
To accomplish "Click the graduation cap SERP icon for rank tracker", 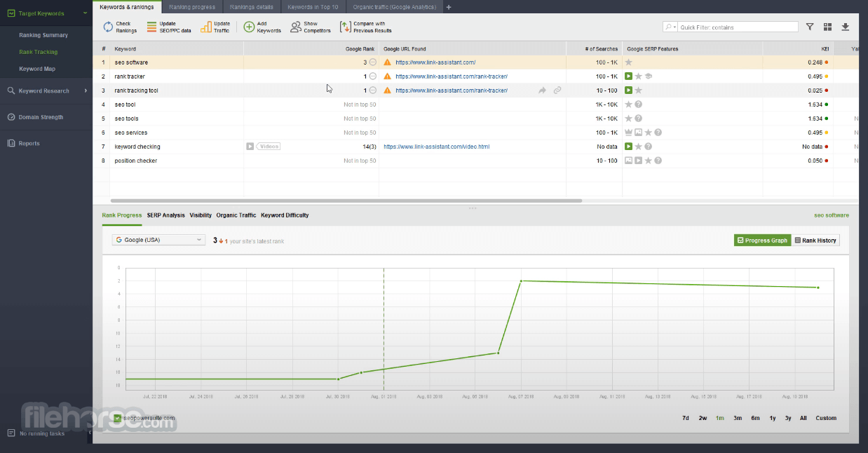I will pyautogui.click(x=649, y=76).
